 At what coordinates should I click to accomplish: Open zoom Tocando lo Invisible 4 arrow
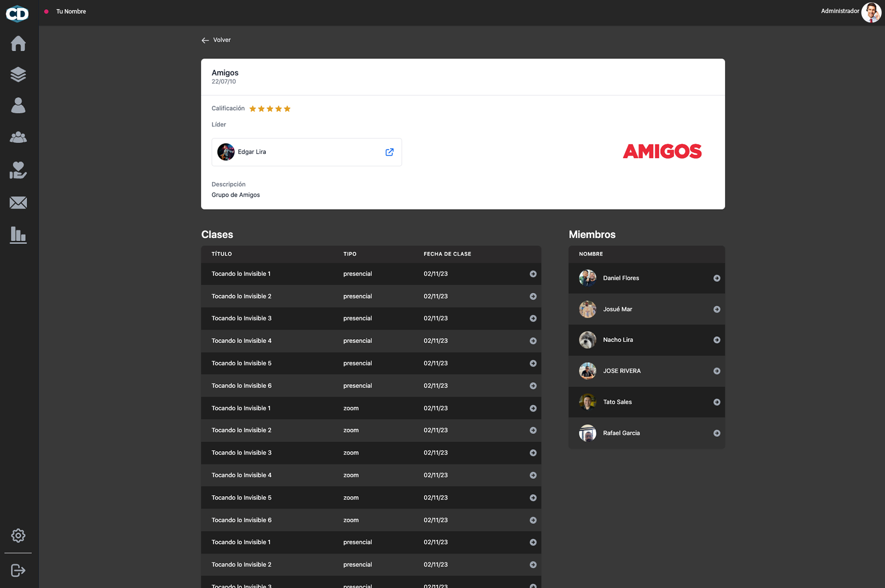(x=533, y=475)
